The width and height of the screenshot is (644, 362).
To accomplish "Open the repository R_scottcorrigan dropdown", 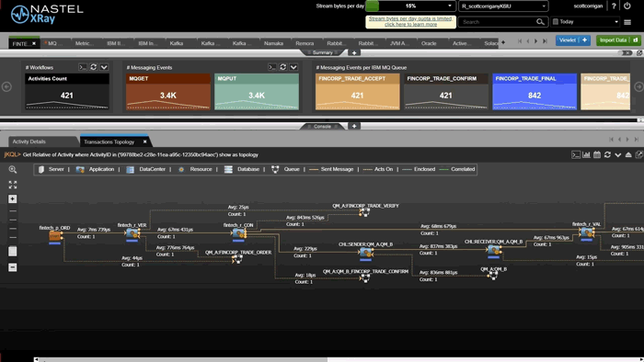I will [503, 6].
